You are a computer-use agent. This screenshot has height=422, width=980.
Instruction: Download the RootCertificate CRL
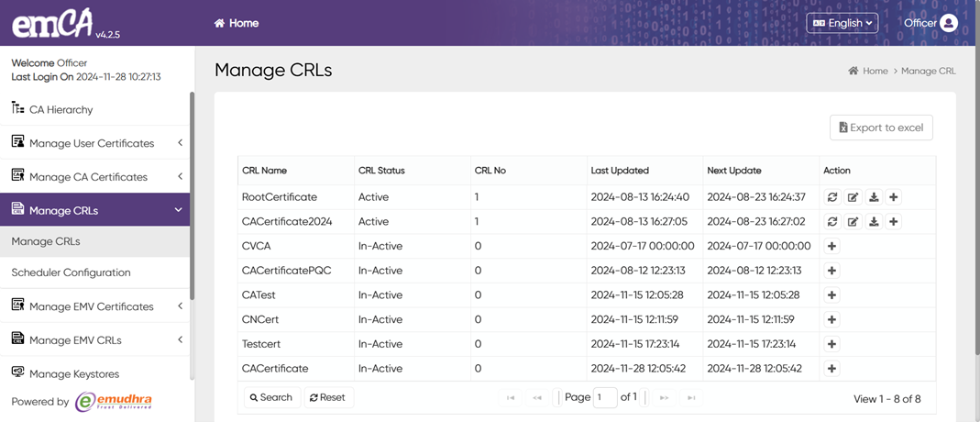(x=874, y=197)
